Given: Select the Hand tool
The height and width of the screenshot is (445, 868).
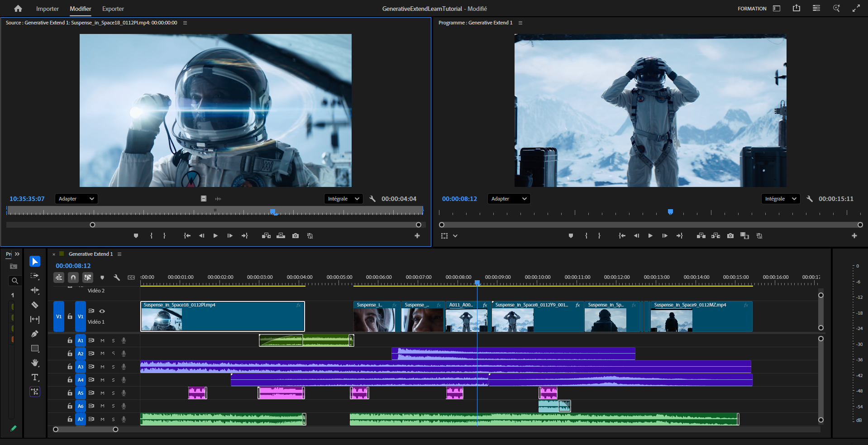Looking at the screenshot, I should tap(35, 363).
